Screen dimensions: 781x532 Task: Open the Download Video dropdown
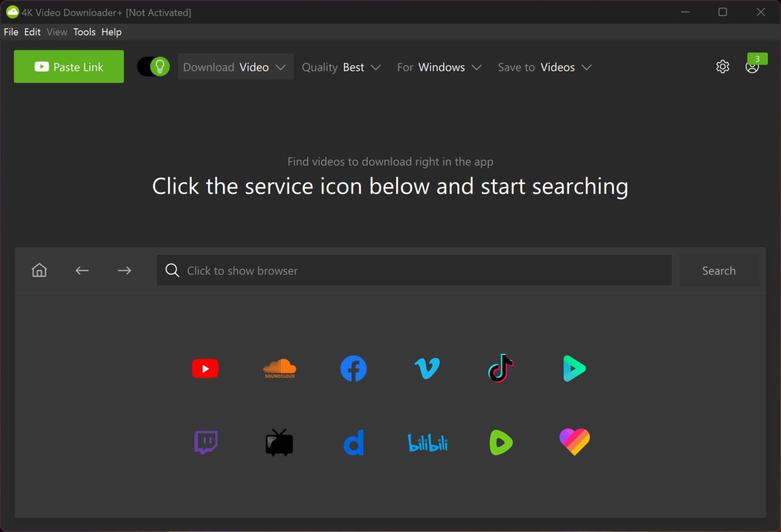click(x=235, y=67)
